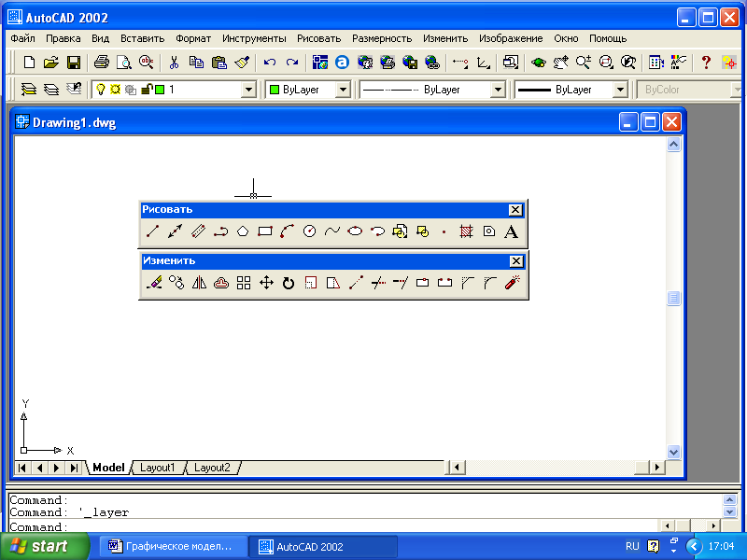Click the Windows start button
This screenshot has height=560, width=747.
pos(45,546)
